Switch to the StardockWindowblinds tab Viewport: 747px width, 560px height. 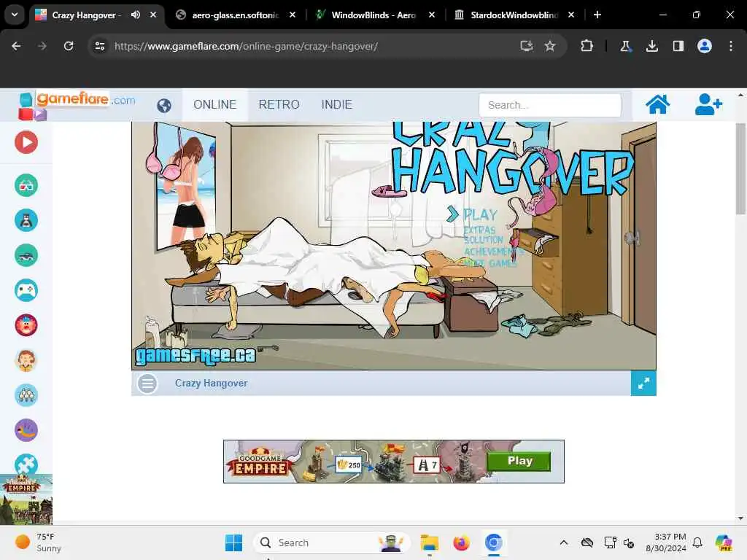(x=514, y=15)
